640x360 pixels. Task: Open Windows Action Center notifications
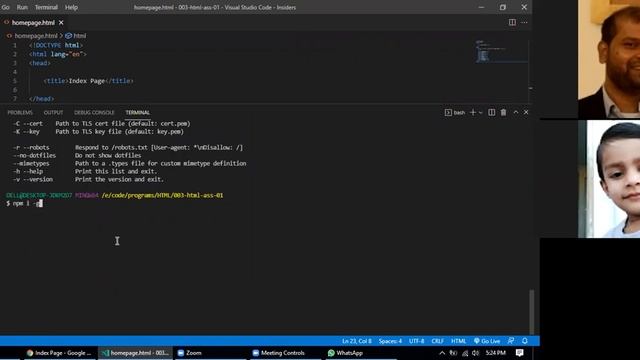click(520, 353)
